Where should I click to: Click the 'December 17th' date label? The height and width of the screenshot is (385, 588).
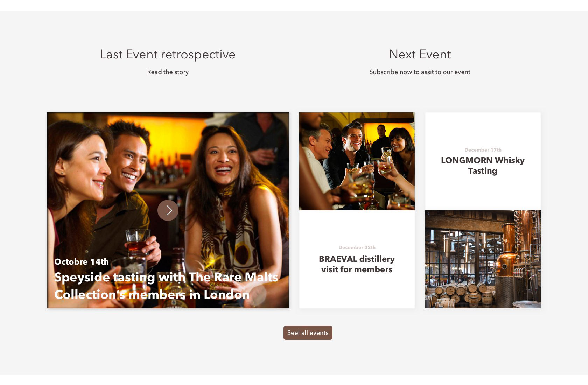(483, 150)
